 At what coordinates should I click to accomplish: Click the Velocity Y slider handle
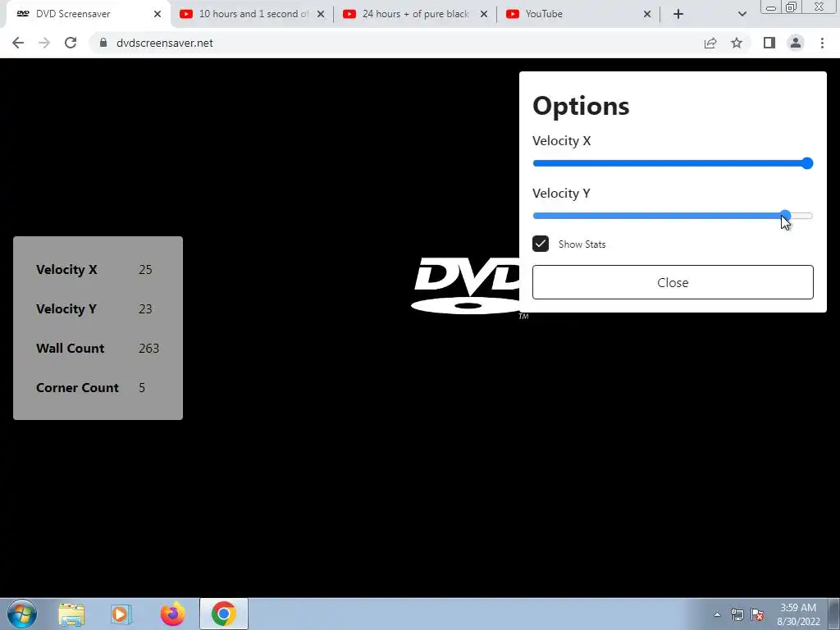[x=785, y=216]
